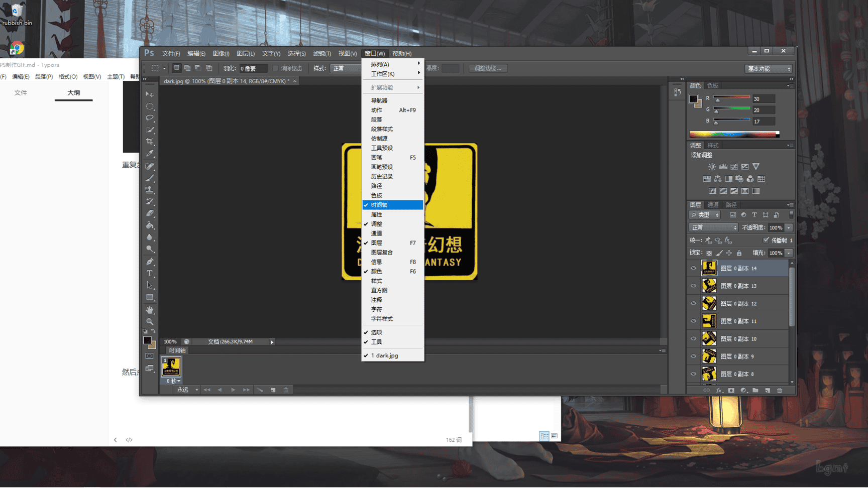The height and width of the screenshot is (488, 868).
Task: Select the Horizontal Type tool
Action: 150,274
